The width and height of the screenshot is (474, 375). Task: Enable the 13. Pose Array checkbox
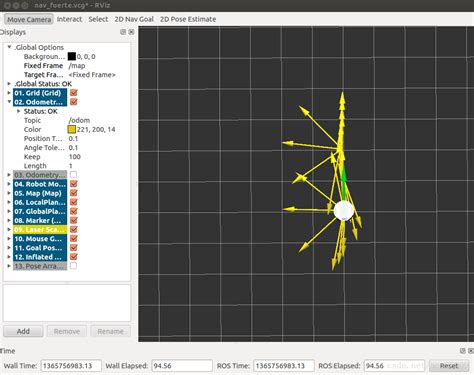tap(74, 266)
